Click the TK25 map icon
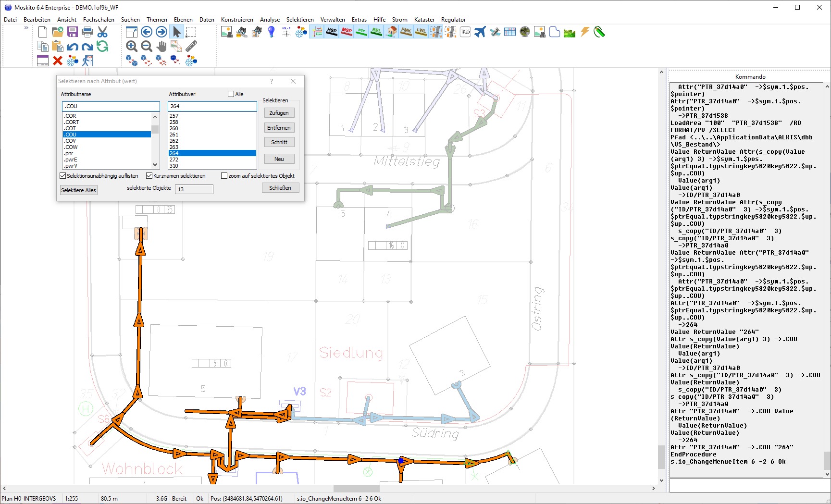831x504 pixels. (x=465, y=32)
